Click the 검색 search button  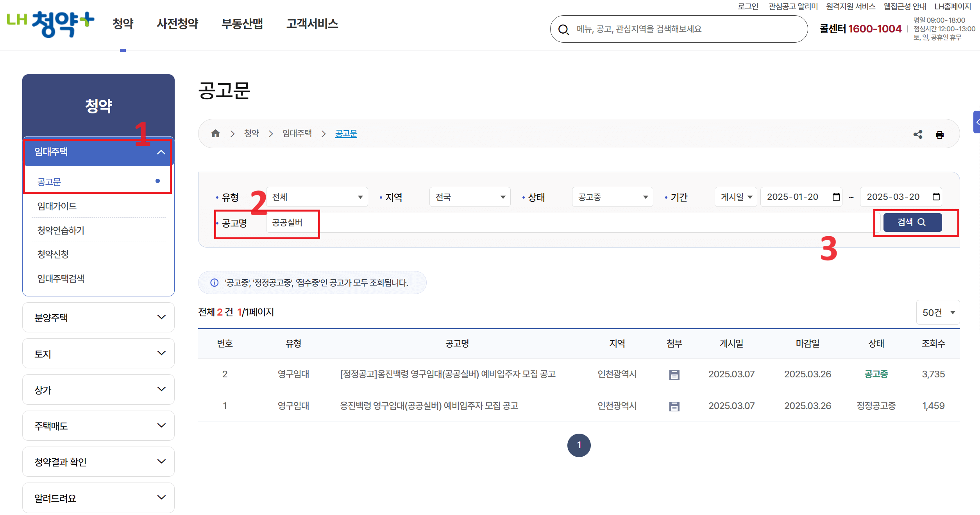pyautogui.click(x=912, y=222)
